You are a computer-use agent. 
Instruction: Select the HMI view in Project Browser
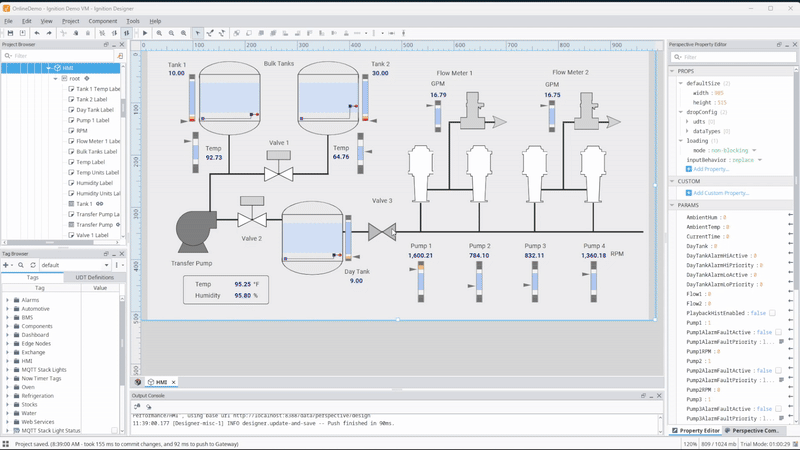67,68
